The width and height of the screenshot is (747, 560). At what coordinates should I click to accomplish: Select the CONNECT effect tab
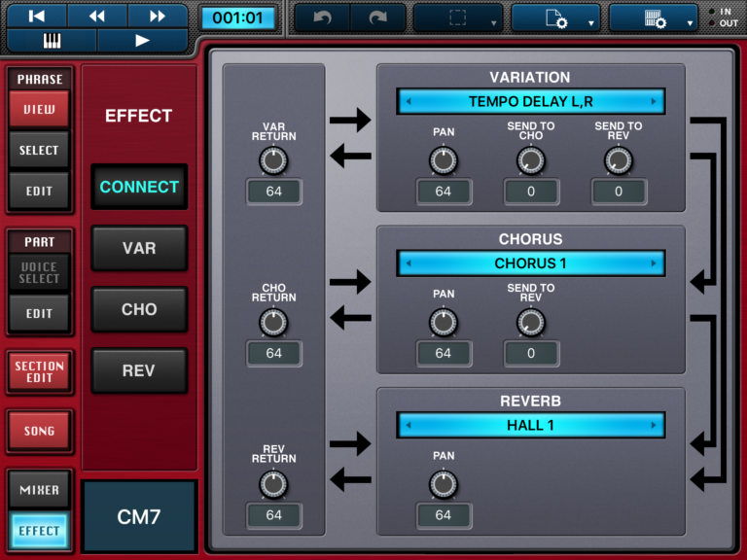[x=139, y=187]
